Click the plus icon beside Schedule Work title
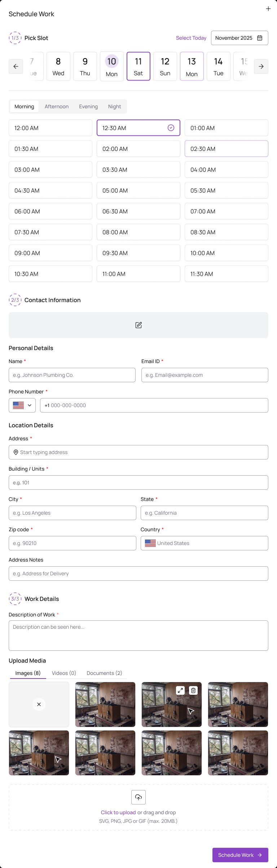Viewport: 277px width, 868px height. [x=268, y=9]
